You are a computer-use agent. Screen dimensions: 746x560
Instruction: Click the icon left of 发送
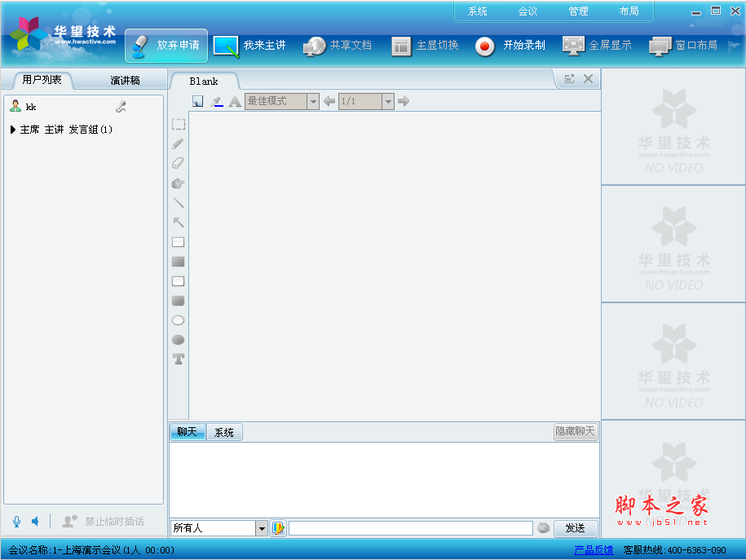click(x=543, y=527)
